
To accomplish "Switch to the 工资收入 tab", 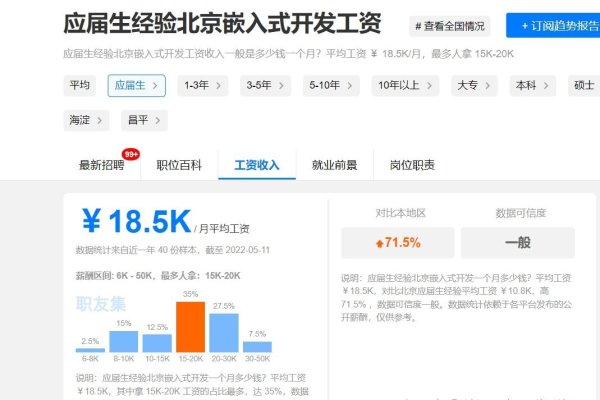I will pyautogui.click(x=257, y=165).
